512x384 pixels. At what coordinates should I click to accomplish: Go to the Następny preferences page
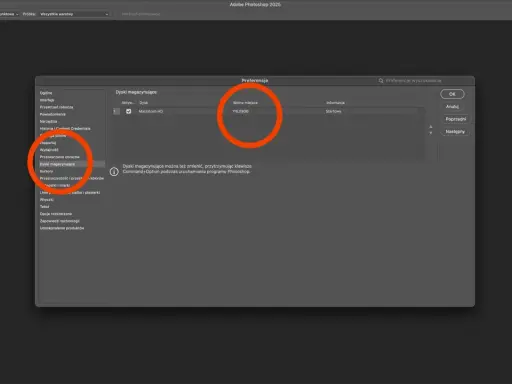point(455,132)
